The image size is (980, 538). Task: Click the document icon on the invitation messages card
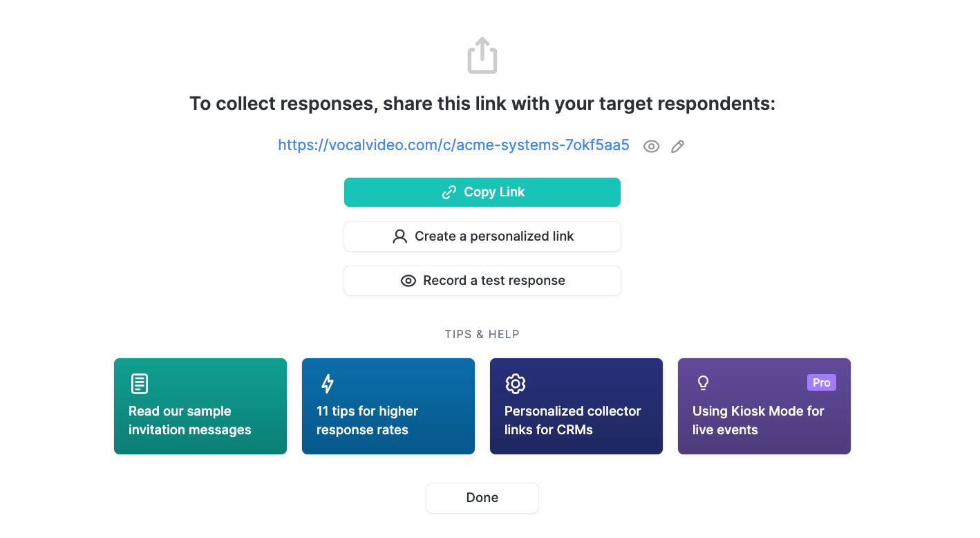pos(138,383)
